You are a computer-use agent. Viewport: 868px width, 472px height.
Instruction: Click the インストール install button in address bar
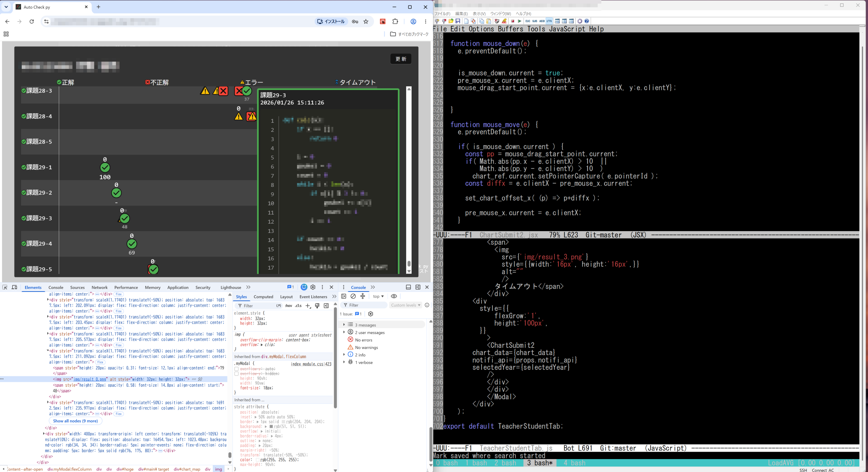[331, 21]
